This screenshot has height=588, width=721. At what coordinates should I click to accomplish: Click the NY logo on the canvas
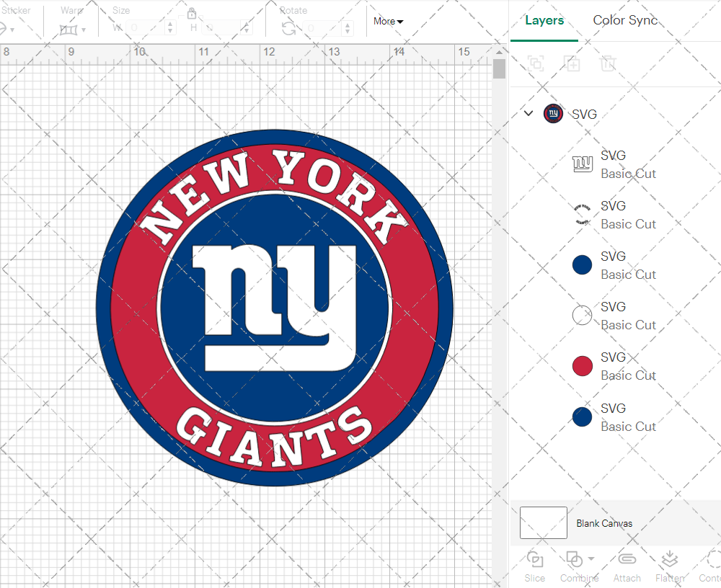tap(275, 308)
